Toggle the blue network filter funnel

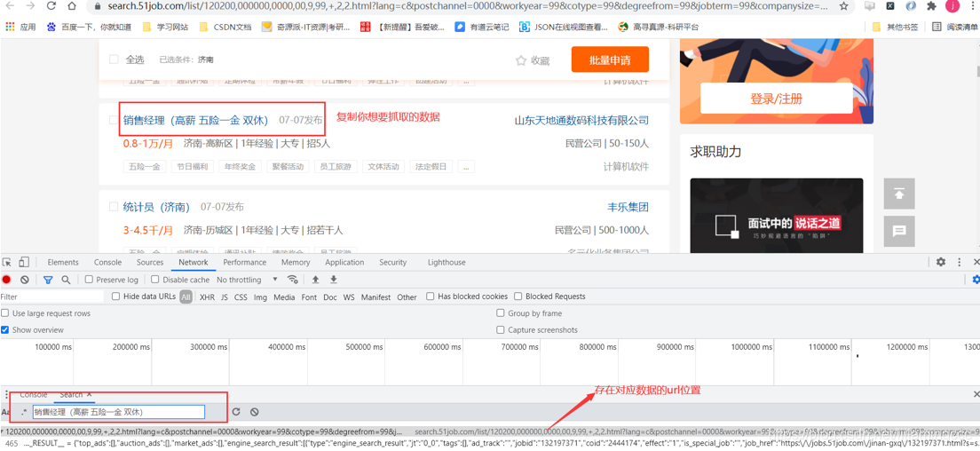click(x=48, y=280)
